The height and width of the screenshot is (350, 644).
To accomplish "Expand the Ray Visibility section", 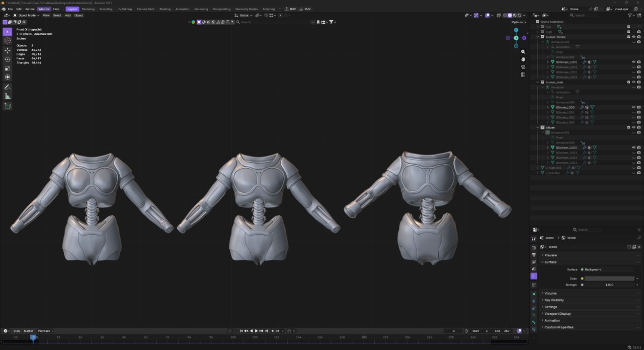I will [554, 300].
